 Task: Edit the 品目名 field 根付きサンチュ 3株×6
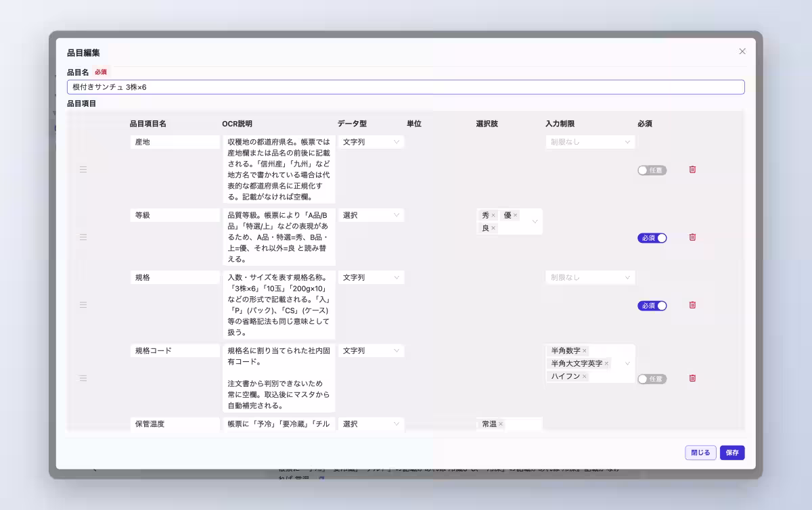tap(406, 87)
